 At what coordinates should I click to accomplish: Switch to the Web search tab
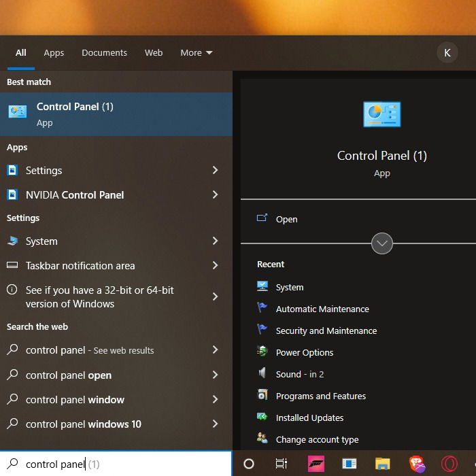point(154,53)
